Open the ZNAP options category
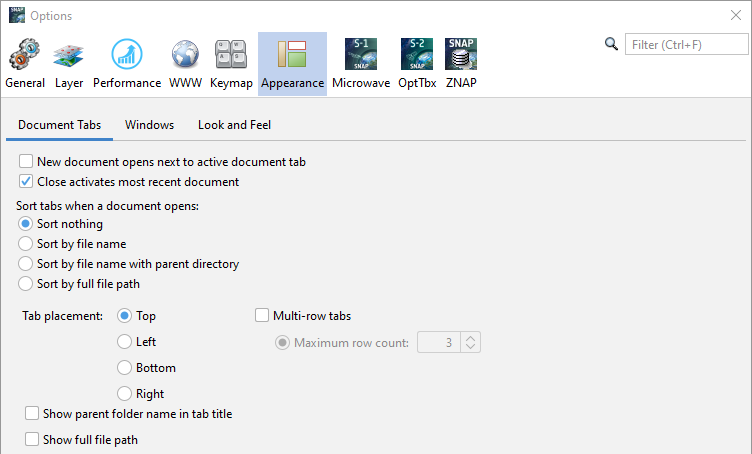 pos(461,63)
